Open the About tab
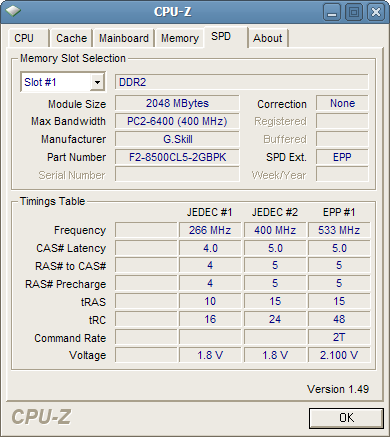 coord(268,38)
